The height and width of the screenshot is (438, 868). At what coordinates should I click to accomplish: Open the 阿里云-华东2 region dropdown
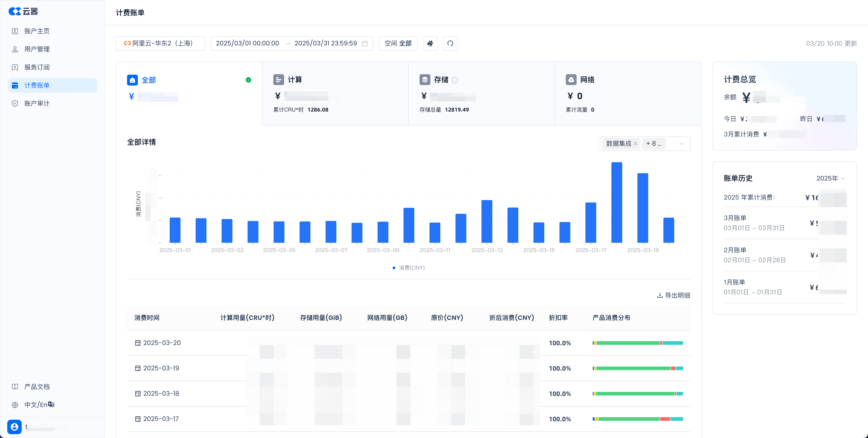[160, 43]
